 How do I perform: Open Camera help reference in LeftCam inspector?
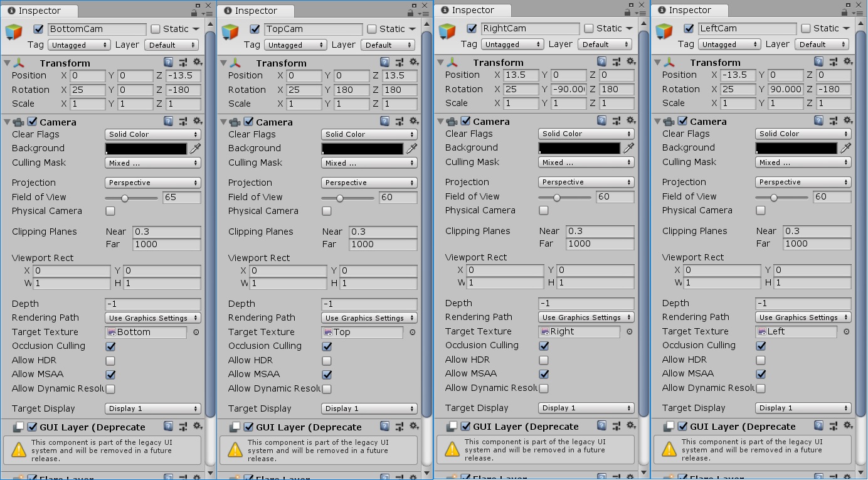coord(820,120)
